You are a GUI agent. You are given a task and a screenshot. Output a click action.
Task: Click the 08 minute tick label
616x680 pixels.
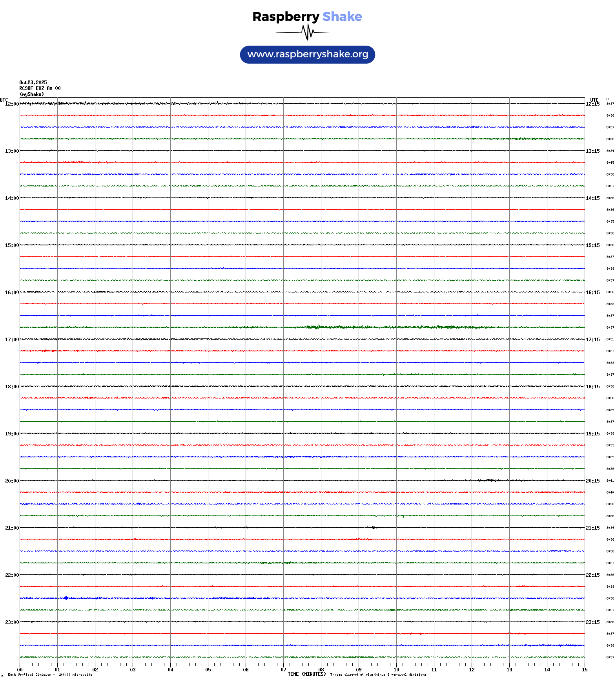click(x=321, y=670)
